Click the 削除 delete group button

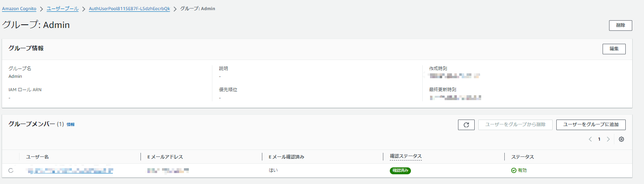point(620,25)
